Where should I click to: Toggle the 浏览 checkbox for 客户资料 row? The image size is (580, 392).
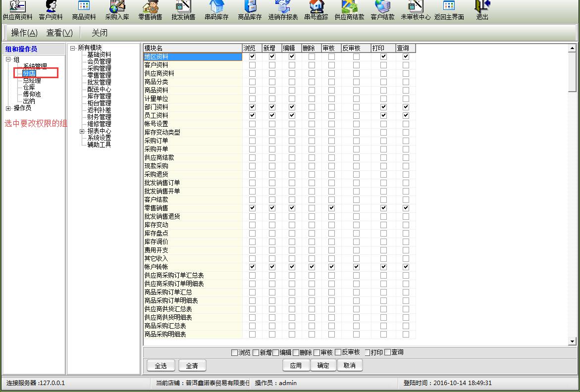point(253,65)
